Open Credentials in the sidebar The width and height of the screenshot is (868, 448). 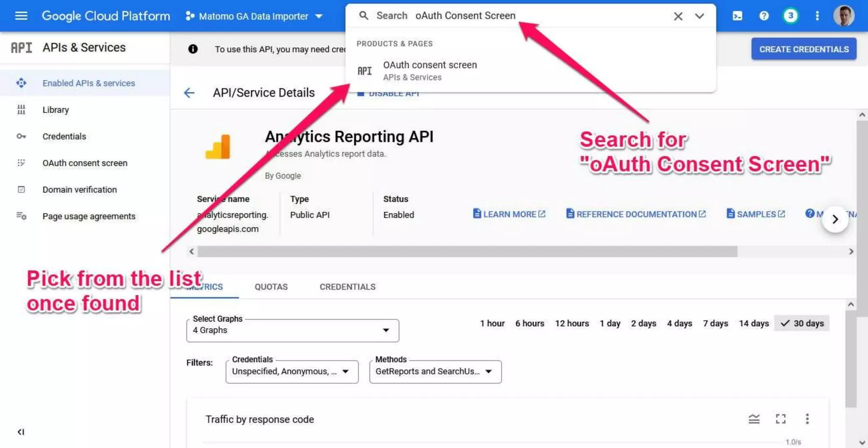click(85, 136)
